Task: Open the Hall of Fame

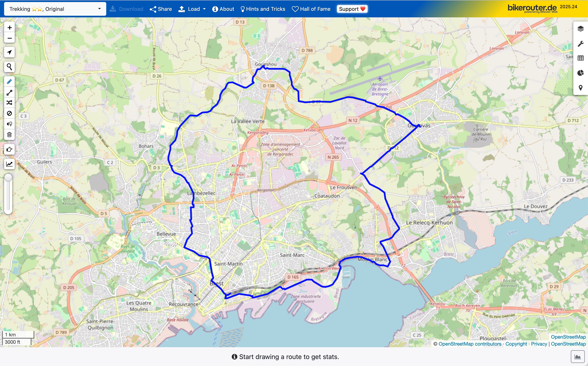Action: tap(311, 9)
